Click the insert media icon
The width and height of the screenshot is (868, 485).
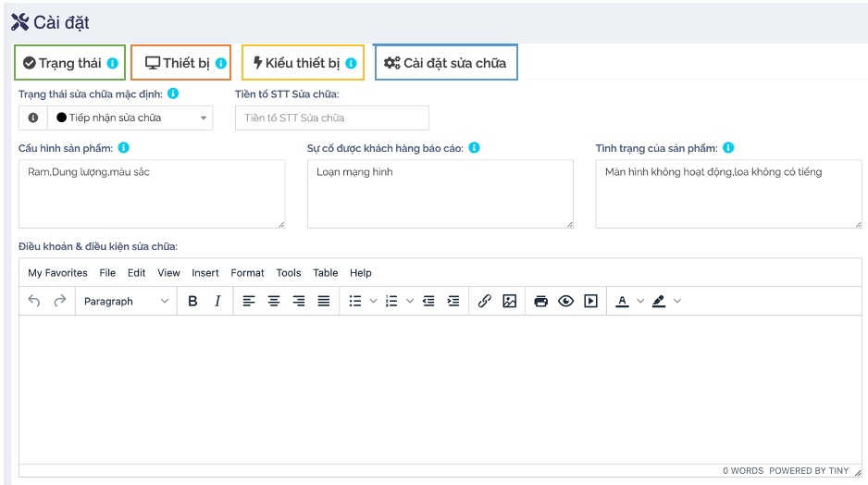(590, 301)
